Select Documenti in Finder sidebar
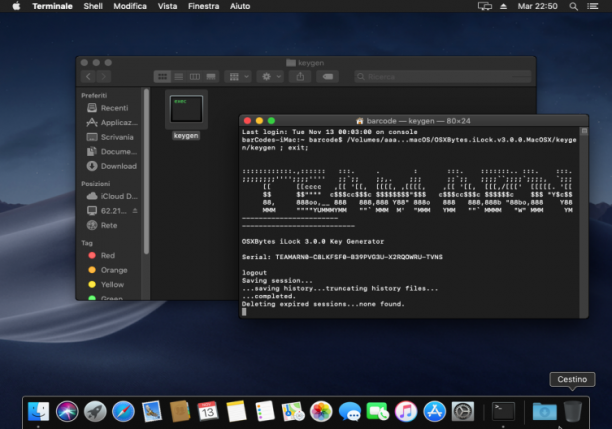This screenshot has width=612, height=429. tap(110, 151)
